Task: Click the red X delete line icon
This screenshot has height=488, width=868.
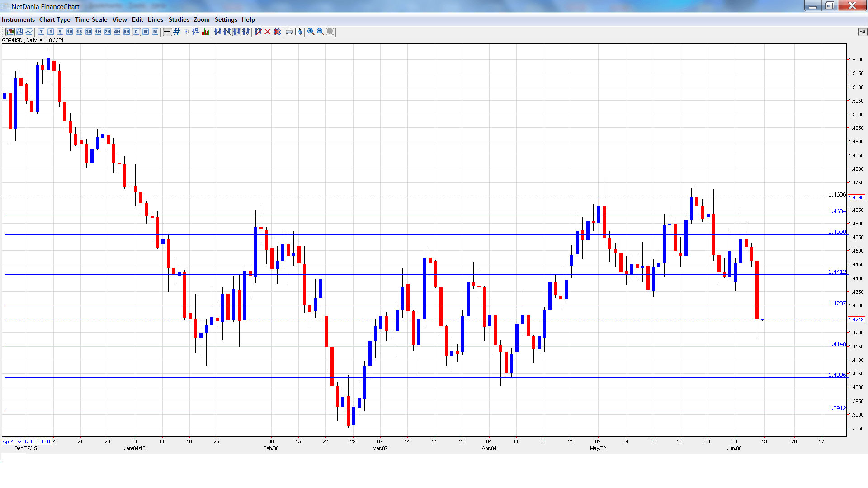Action: pos(268,32)
